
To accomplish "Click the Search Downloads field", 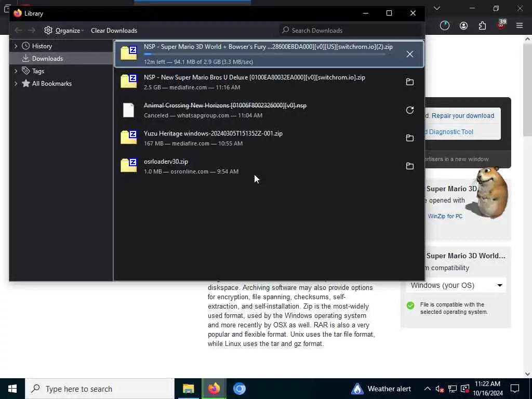I will (x=351, y=31).
